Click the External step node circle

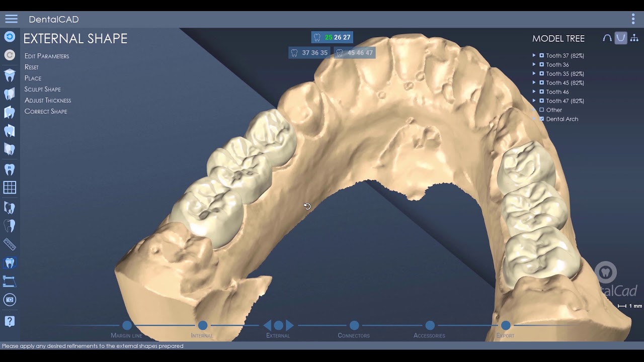click(278, 325)
